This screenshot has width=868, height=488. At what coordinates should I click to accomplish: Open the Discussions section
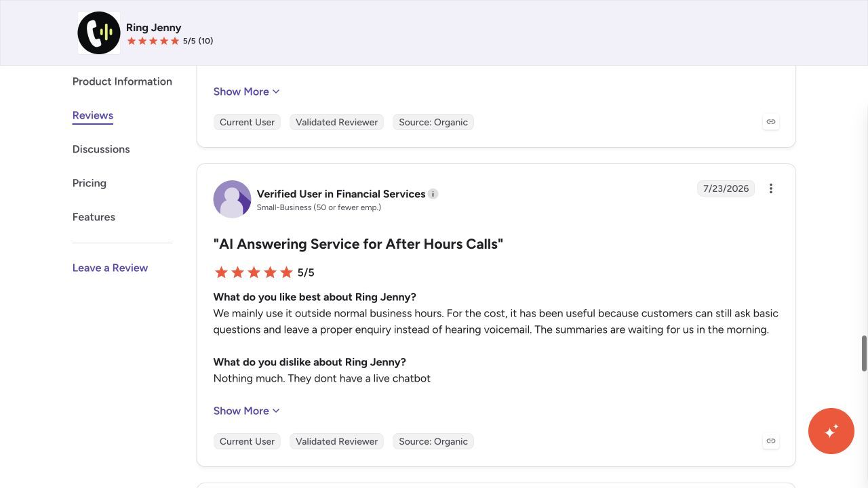coord(101,149)
